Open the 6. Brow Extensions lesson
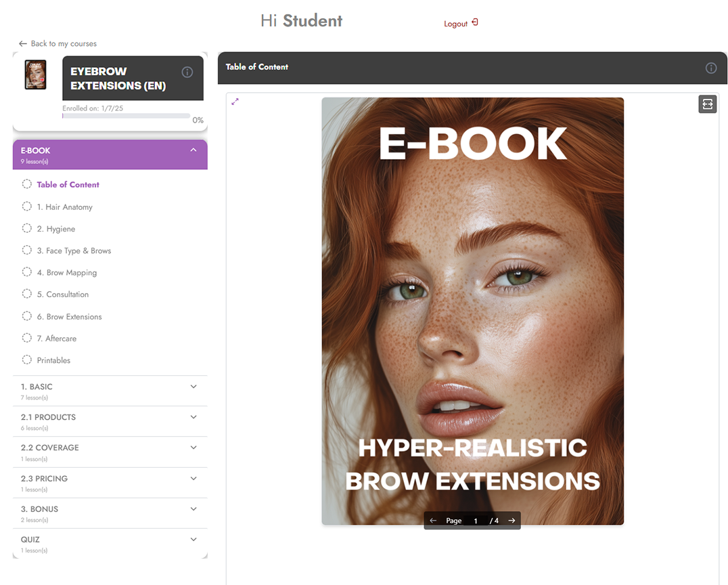The image size is (728, 585). (69, 317)
